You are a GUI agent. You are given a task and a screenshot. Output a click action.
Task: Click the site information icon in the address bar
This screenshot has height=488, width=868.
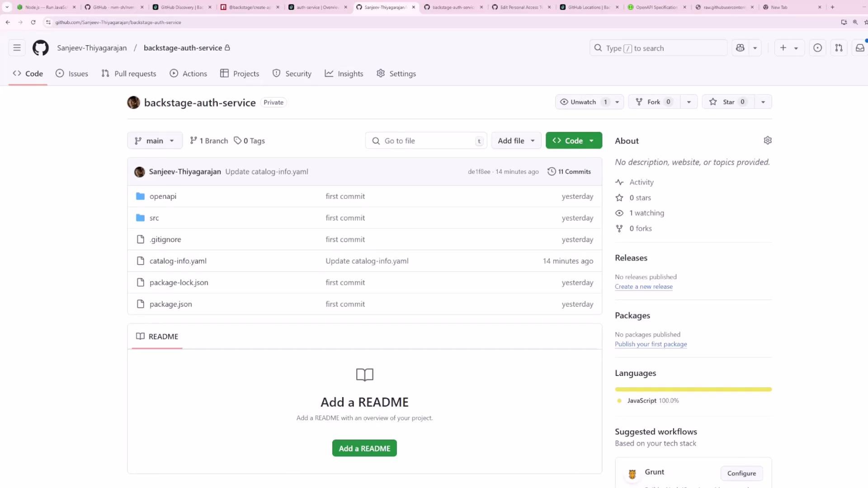[48, 22]
